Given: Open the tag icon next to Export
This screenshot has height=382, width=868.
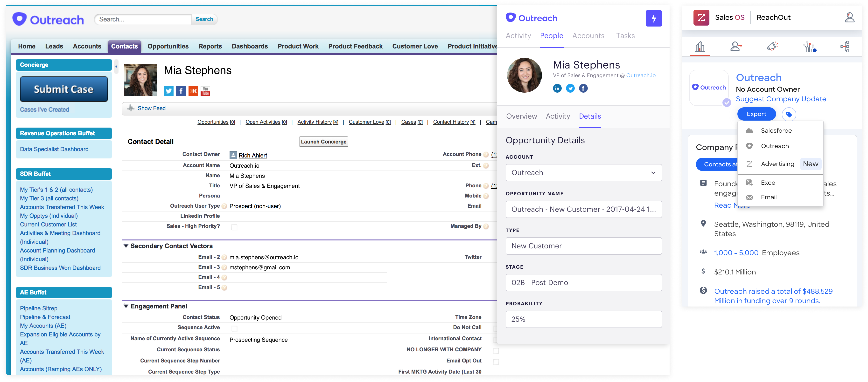Looking at the screenshot, I should (789, 115).
